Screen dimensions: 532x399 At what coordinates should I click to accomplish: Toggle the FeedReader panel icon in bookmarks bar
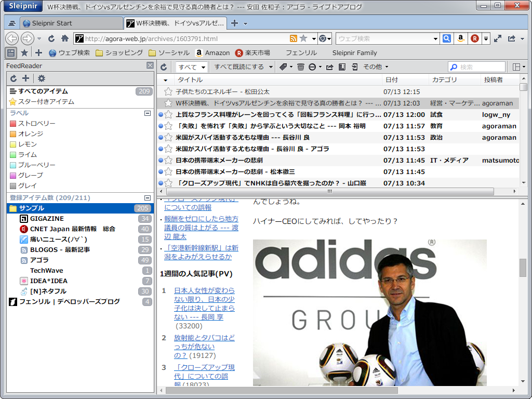11,52
